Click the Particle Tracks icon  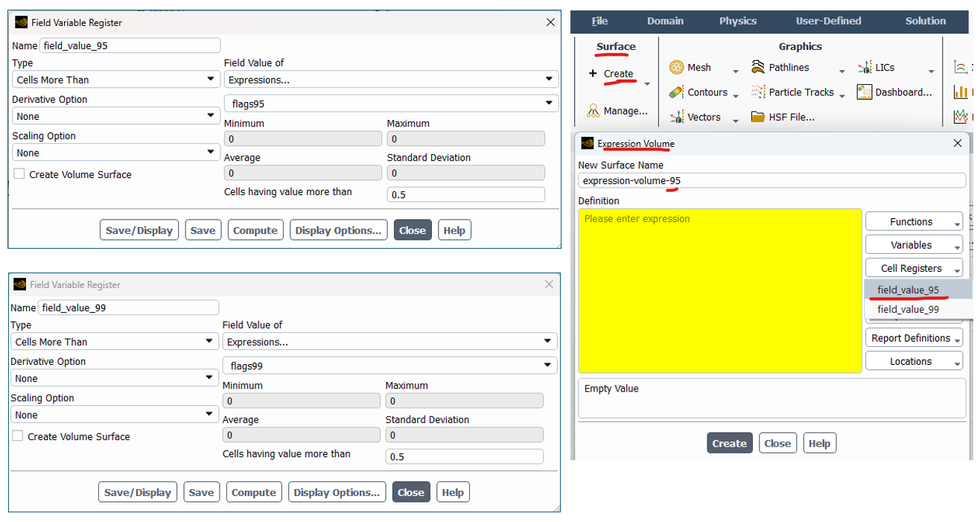pos(758,92)
